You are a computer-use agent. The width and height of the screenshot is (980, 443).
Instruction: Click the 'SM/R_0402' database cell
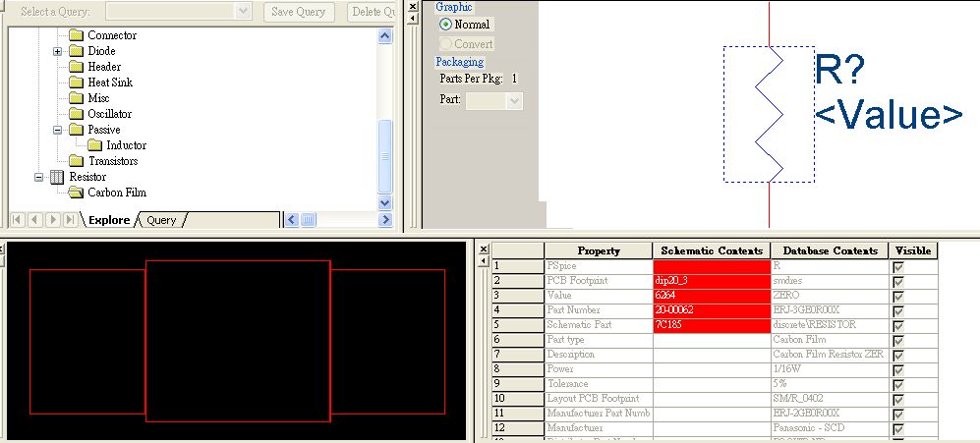[830, 399]
